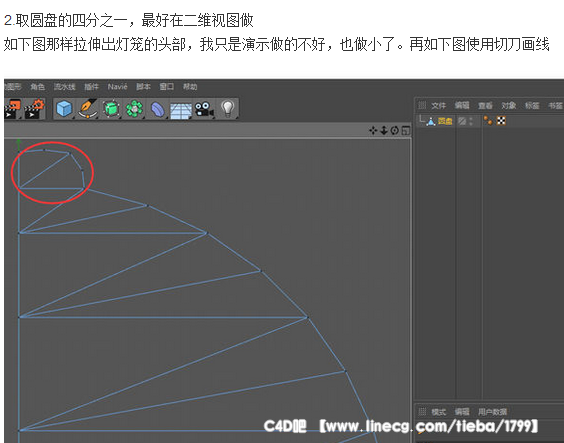564x443 pixels.
Task: Open Render Settings clapperboard with gear icon
Action: point(34,109)
